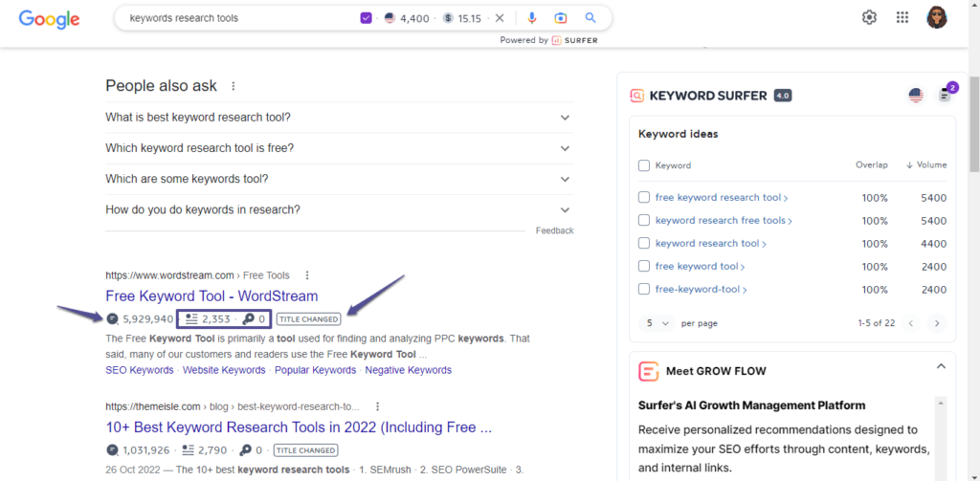Start voice search with the microphone icon
980x481 pixels.
(532, 18)
